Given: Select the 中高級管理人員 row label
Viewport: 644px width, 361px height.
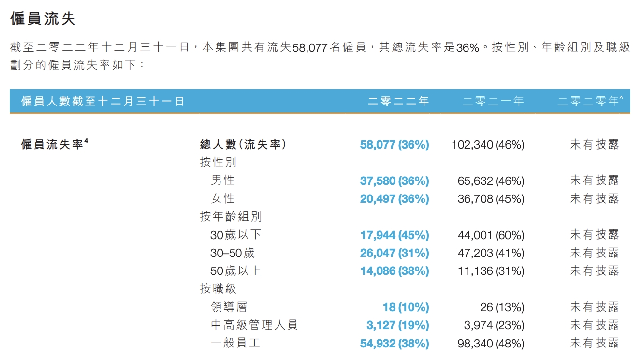Looking at the screenshot, I should click(254, 325).
